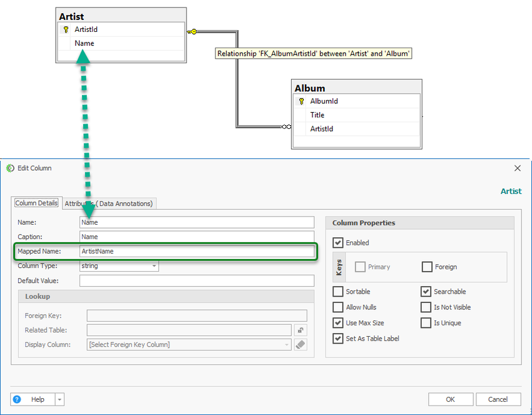Image resolution: width=532 pixels, height=415 pixels.
Task: Uncheck Set As Table Label
Action: (x=338, y=338)
